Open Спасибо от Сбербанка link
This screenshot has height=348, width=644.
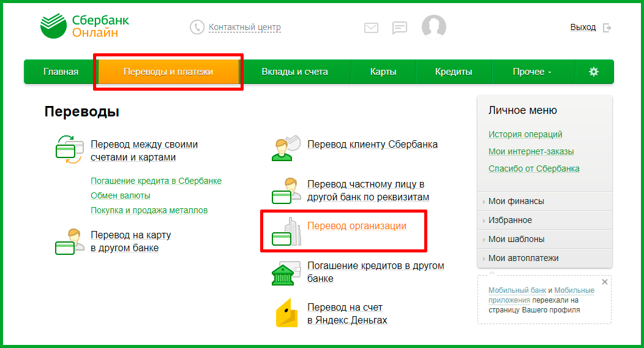tap(534, 168)
